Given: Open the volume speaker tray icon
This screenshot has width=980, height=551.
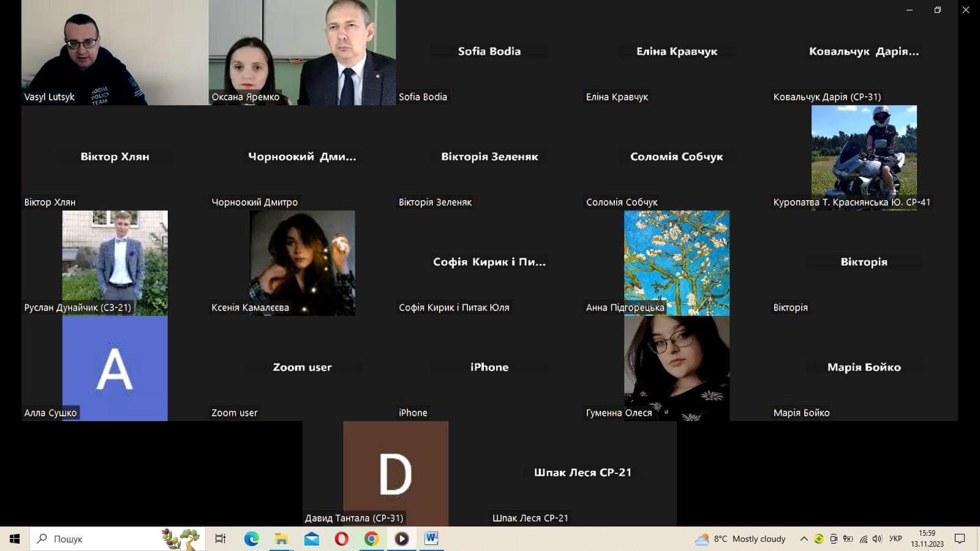Looking at the screenshot, I should tap(877, 539).
